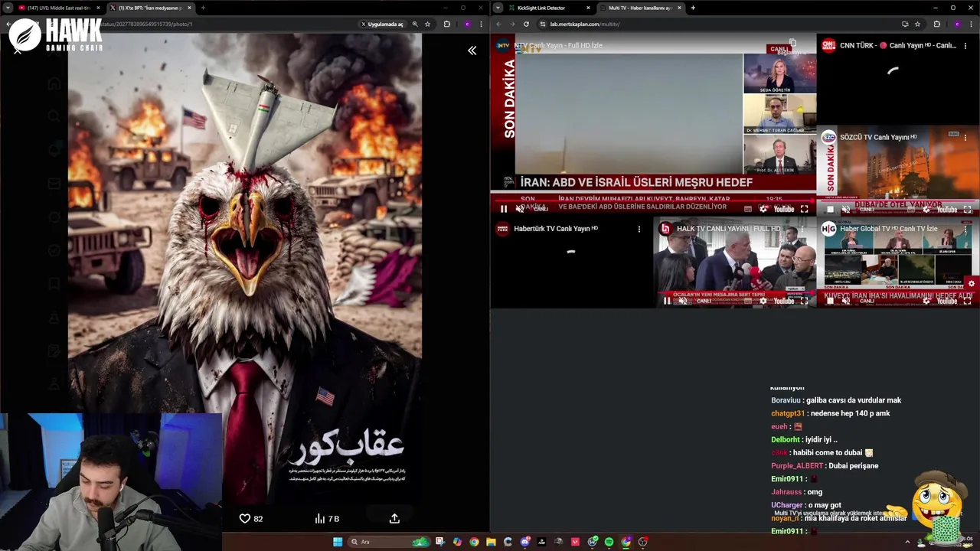Open settings gear in Haber Global control bar
Image resolution: width=980 pixels, height=551 pixels.
(926, 301)
